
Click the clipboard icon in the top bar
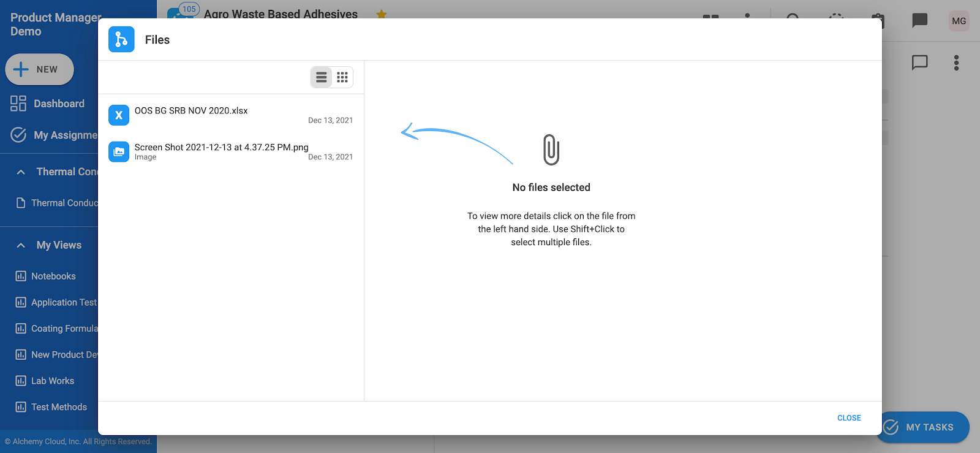pyautogui.click(x=878, y=20)
